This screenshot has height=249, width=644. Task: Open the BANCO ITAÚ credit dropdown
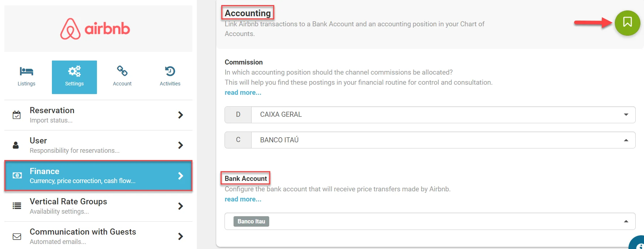click(x=443, y=140)
